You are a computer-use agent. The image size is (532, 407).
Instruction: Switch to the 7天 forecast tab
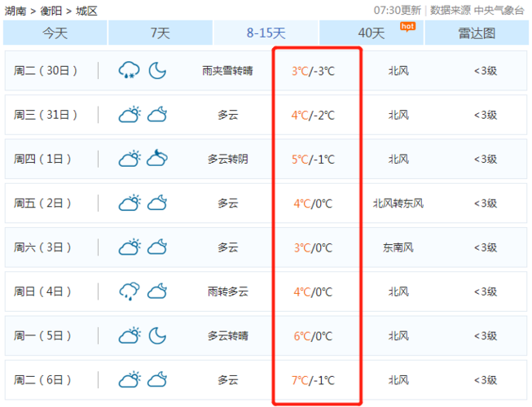[160, 33]
